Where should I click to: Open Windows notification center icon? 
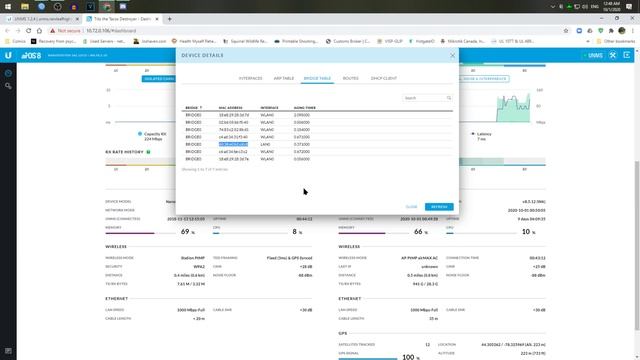pos(629,7)
